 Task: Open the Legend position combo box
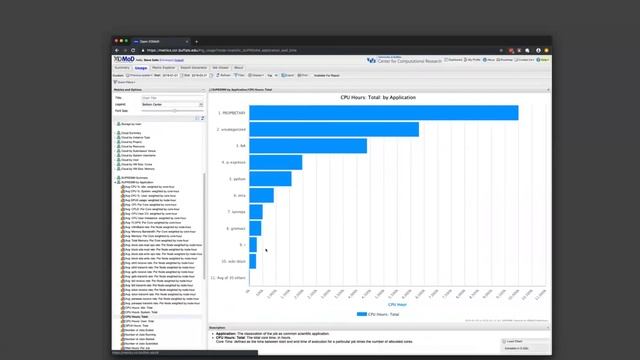click(172, 104)
